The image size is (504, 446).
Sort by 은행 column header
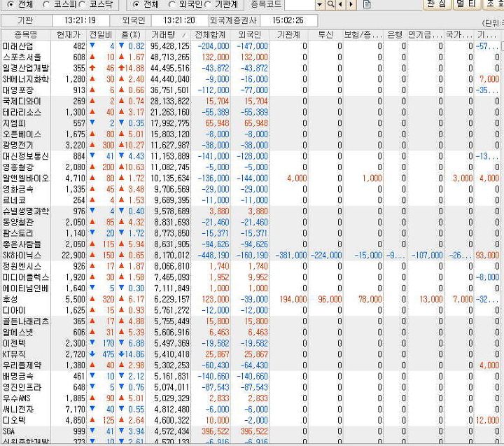click(x=395, y=34)
